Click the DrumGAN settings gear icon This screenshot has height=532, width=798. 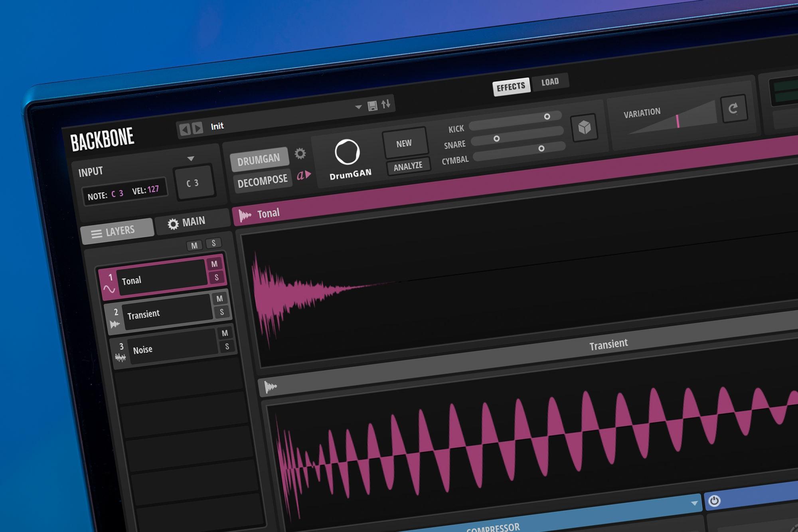(300, 154)
